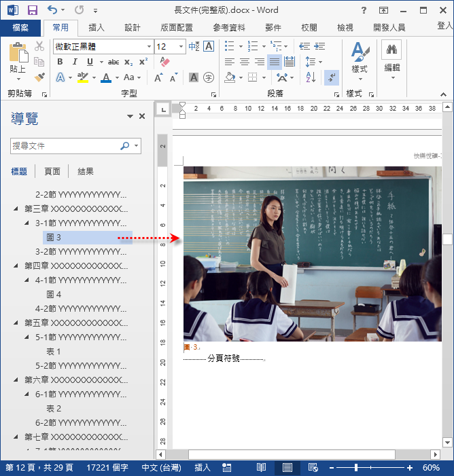
Task: Open the 檔案 file tab
Action: click(20, 28)
